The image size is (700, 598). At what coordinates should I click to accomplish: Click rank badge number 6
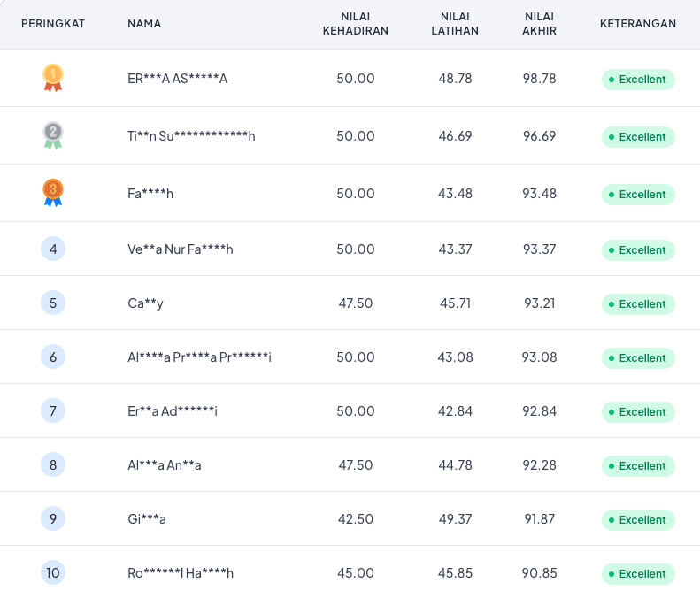tap(53, 357)
